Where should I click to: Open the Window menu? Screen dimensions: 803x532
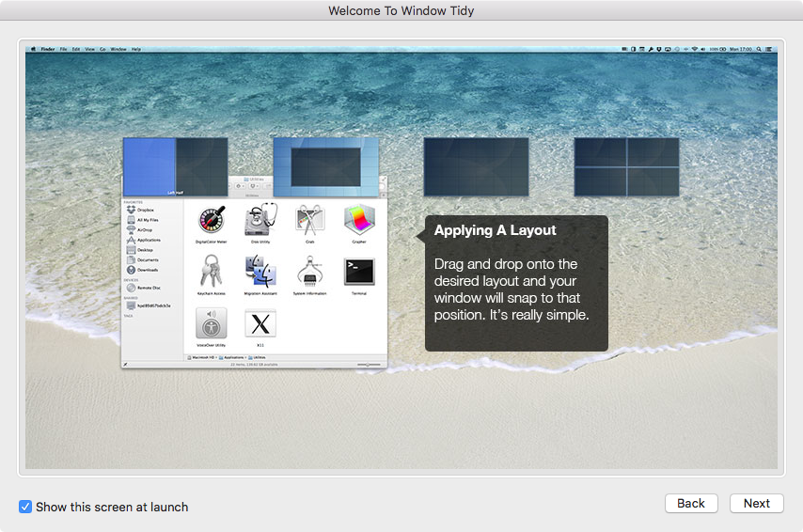tap(118, 49)
